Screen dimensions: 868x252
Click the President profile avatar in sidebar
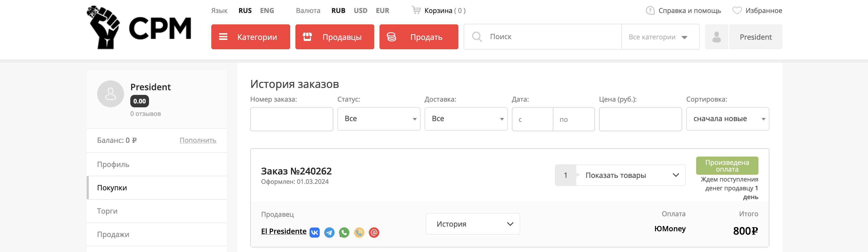point(111,94)
